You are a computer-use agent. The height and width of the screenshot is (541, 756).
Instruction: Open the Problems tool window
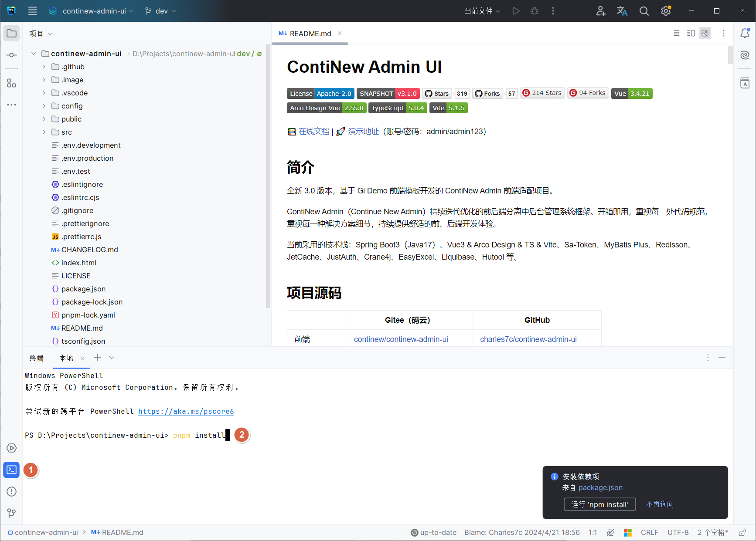coord(12,492)
